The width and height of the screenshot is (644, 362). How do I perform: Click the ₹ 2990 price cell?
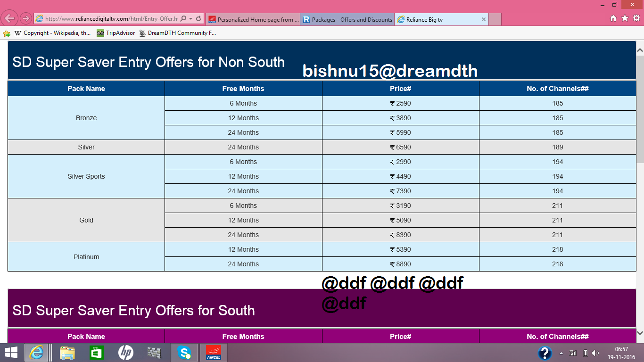click(401, 162)
